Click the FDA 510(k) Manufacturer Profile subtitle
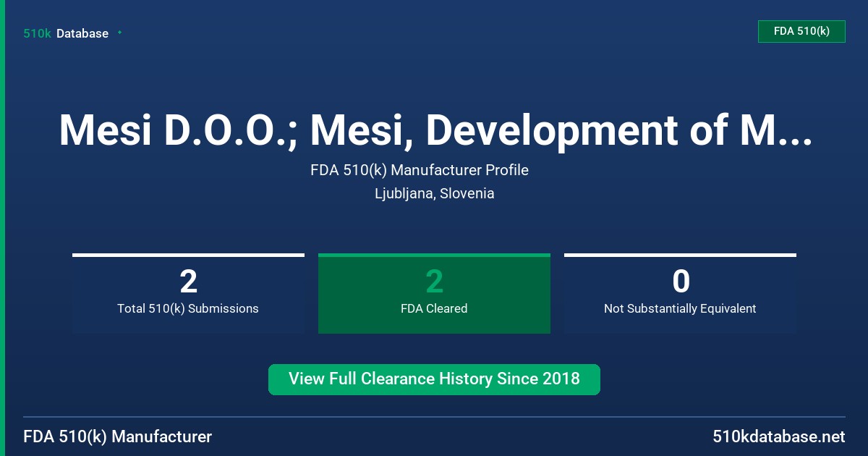Image resolution: width=868 pixels, height=456 pixels. tap(420, 170)
